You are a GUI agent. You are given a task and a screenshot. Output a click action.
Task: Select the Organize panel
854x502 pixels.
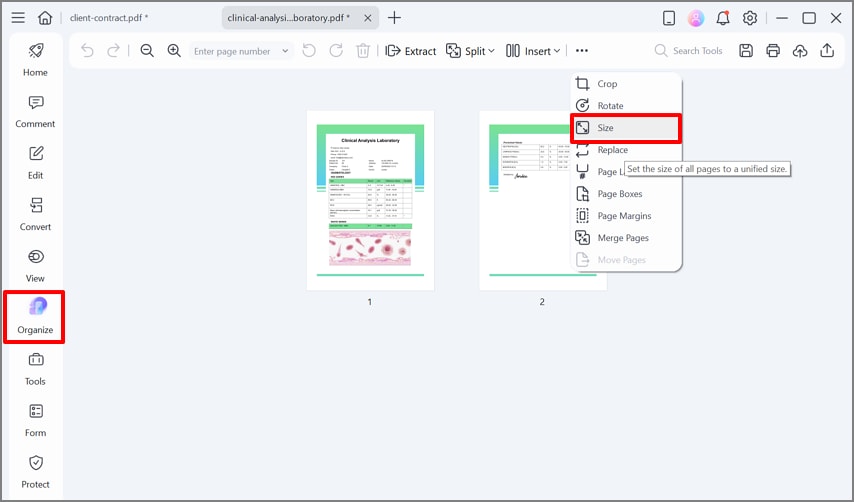pyautogui.click(x=34, y=317)
